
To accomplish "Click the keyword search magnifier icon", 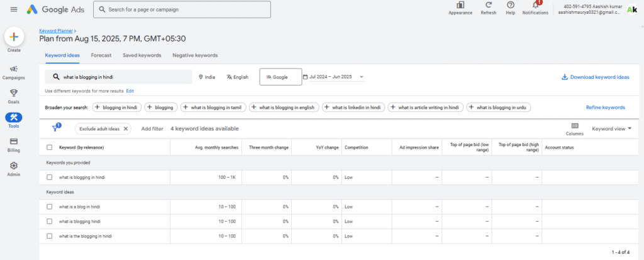I will pos(56,77).
